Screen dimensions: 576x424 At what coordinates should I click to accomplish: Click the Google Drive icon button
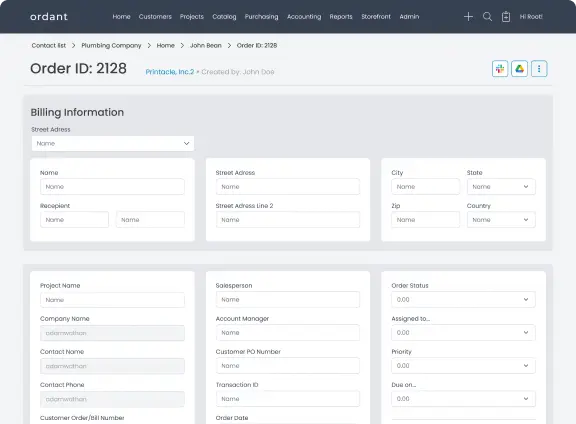519,69
